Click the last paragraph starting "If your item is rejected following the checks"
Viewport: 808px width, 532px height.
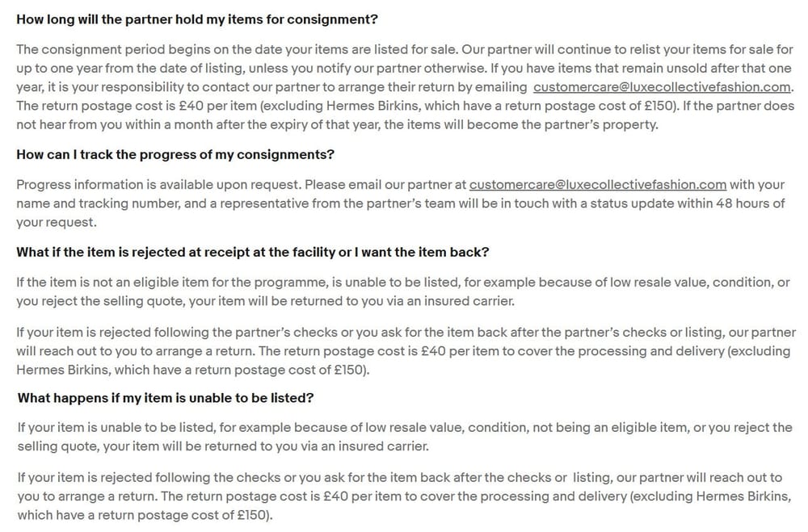pos(404,496)
